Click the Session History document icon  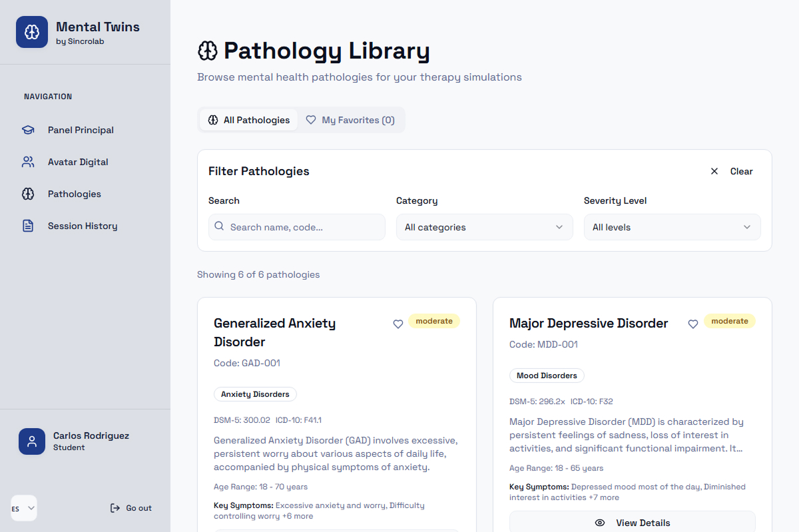tap(28, 226)
